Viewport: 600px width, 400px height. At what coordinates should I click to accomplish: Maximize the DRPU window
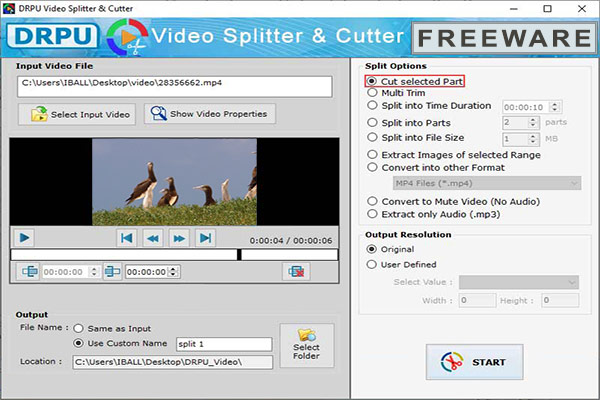[x=548, y=8]
